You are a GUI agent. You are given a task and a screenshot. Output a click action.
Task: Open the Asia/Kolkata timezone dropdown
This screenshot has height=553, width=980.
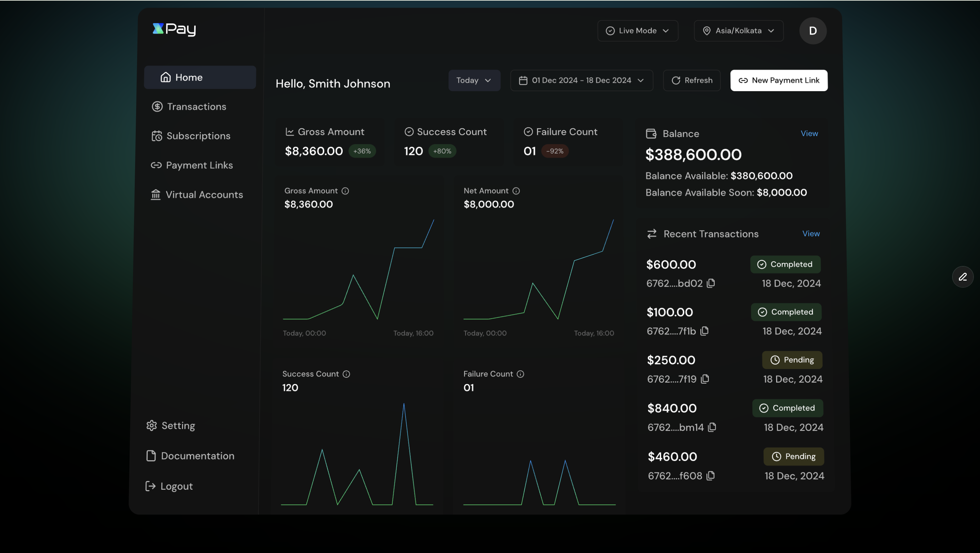tap(738, 31)
